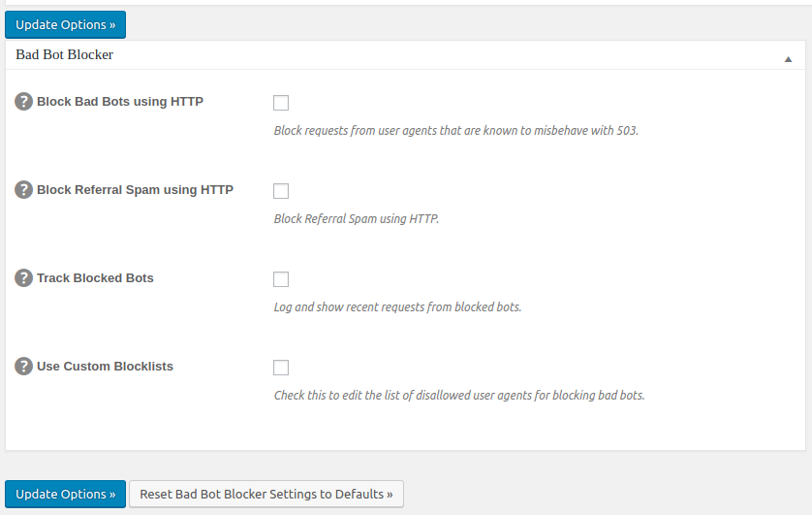Image resolution: width=812 pixels, height=515 pixels.
Task: Click help icon beside Block Referral Spam
Action: point(24,190)
